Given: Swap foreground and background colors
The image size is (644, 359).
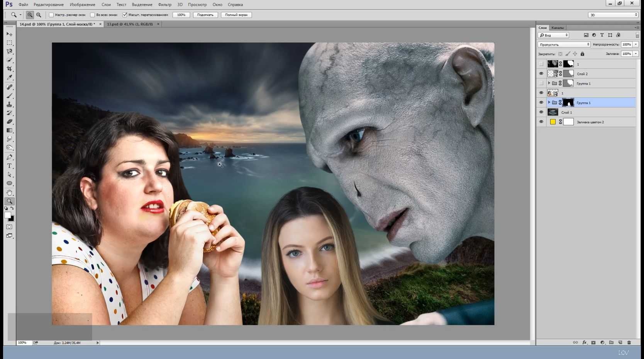Looking at the screenshot, I should [x=12, y=208].
